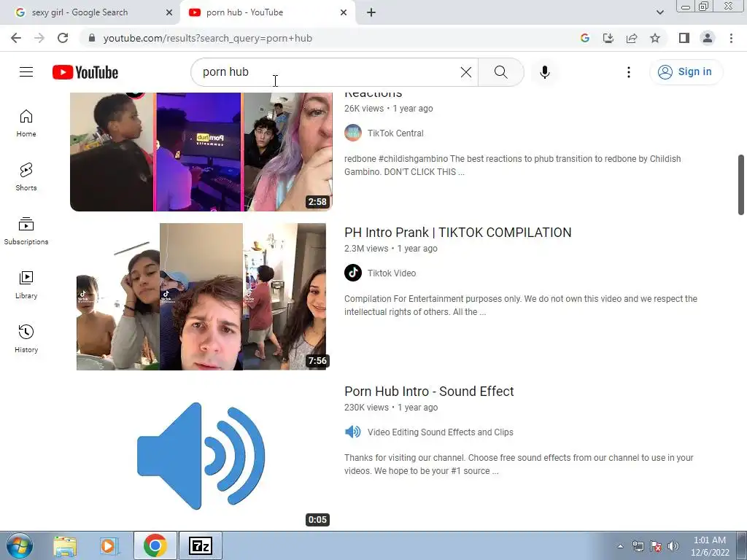
Task: Click the browser address bar URL
Action: click(x=208, y=38)
